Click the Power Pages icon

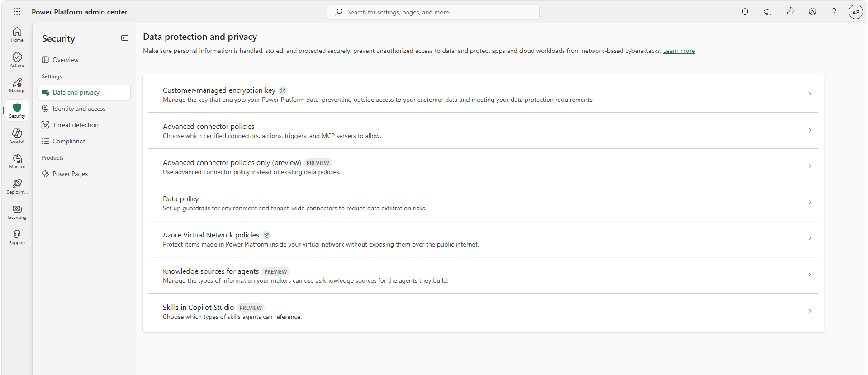45,174
